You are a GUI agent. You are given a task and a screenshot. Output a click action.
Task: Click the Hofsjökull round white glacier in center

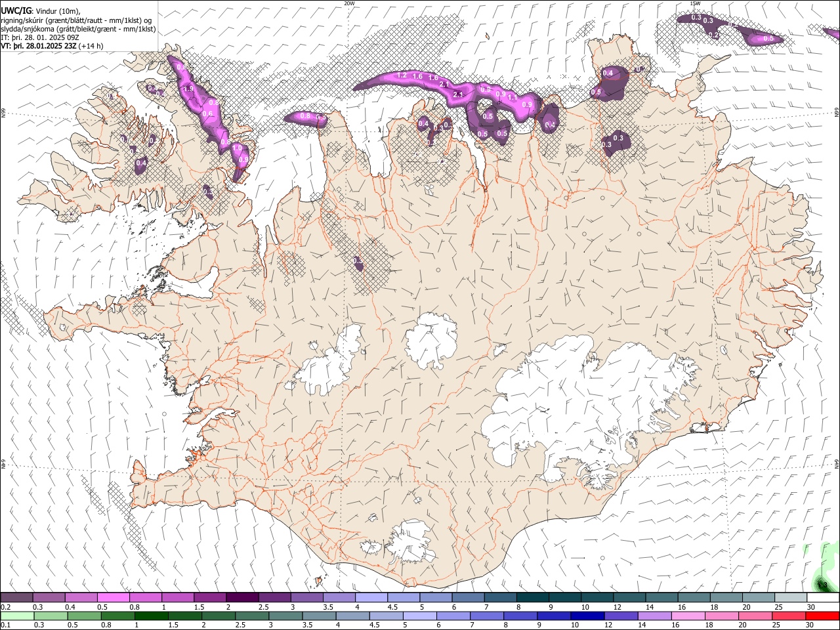(431, 340)
